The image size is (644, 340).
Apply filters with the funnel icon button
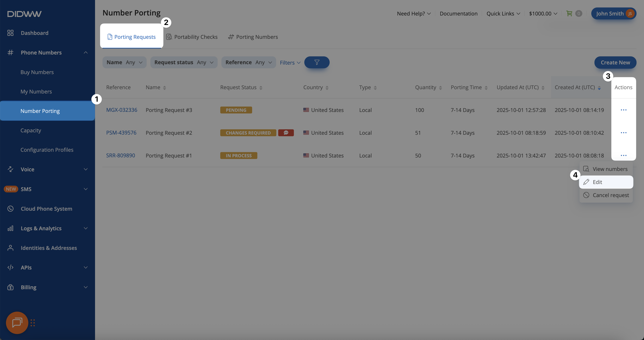click(x=317, y=62)
